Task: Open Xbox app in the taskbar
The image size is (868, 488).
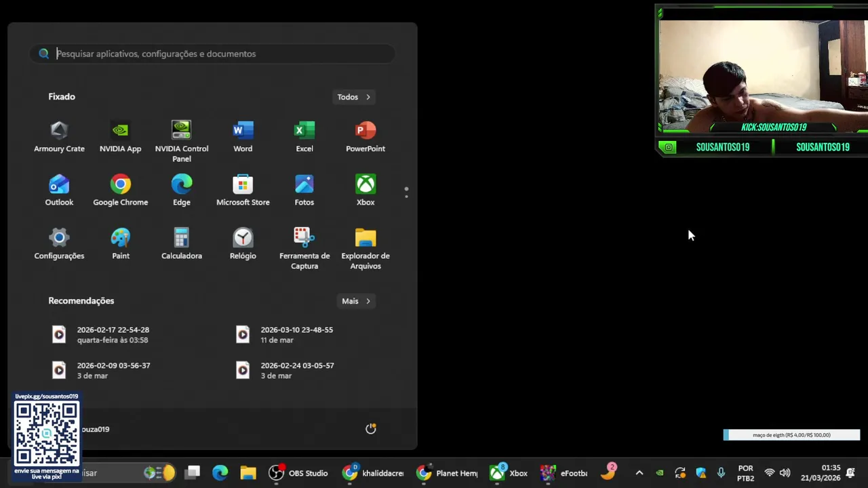Action: tap(509, 473)
